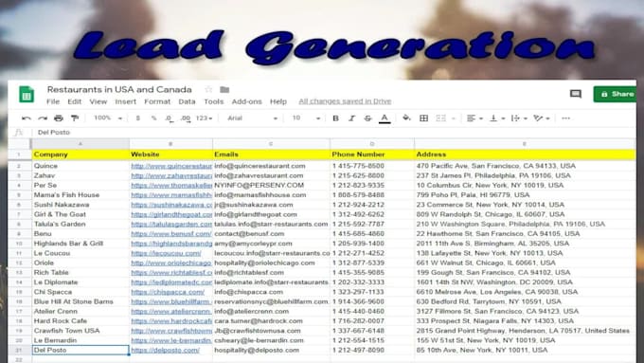
Task: Select the Company header cell
Action: click(80, 154)
